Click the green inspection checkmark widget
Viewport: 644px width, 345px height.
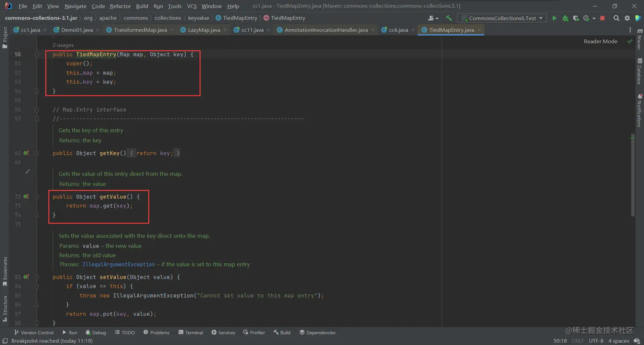[x=630, y=41]
